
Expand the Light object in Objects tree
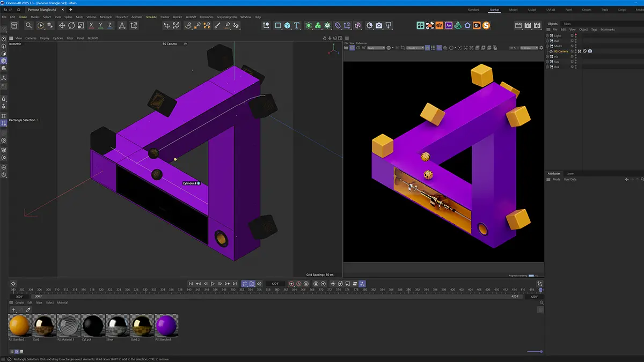547,35
